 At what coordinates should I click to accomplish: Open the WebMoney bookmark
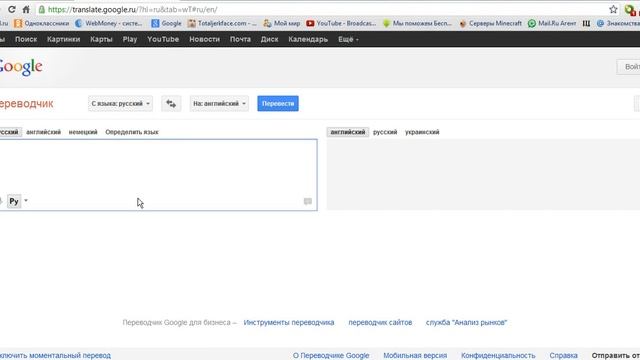[109, 24]
